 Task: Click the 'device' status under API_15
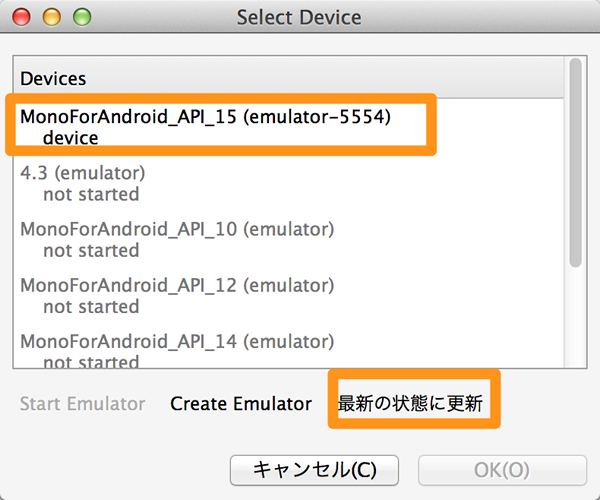coord(70,138)
